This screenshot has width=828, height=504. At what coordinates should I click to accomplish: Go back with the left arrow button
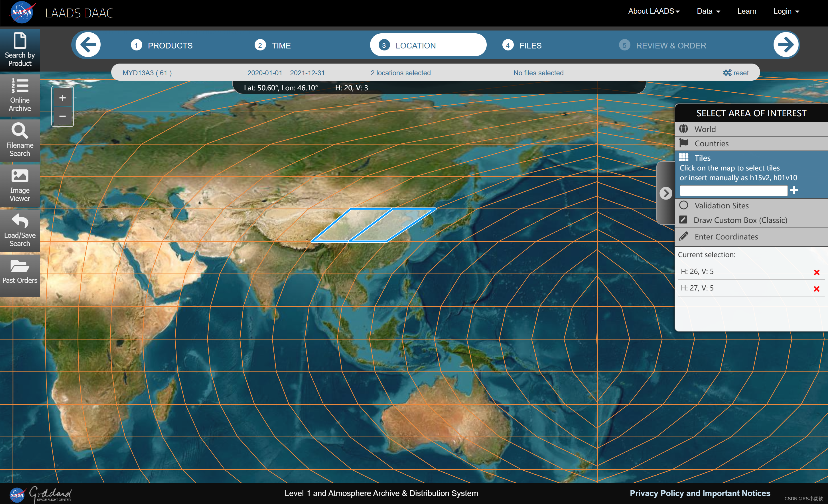pyautogui.click(x=88, y=45)
